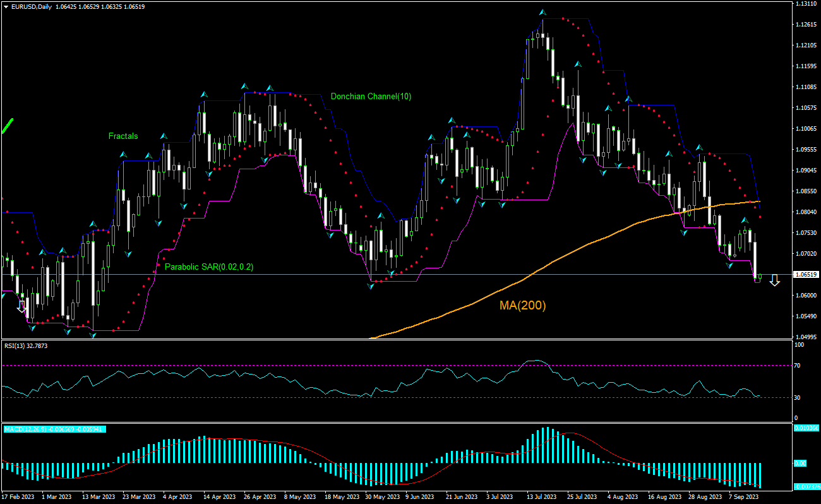Click the MA(200) text label near the moving average
The image size is (821, 504).
tap(523, 306)
